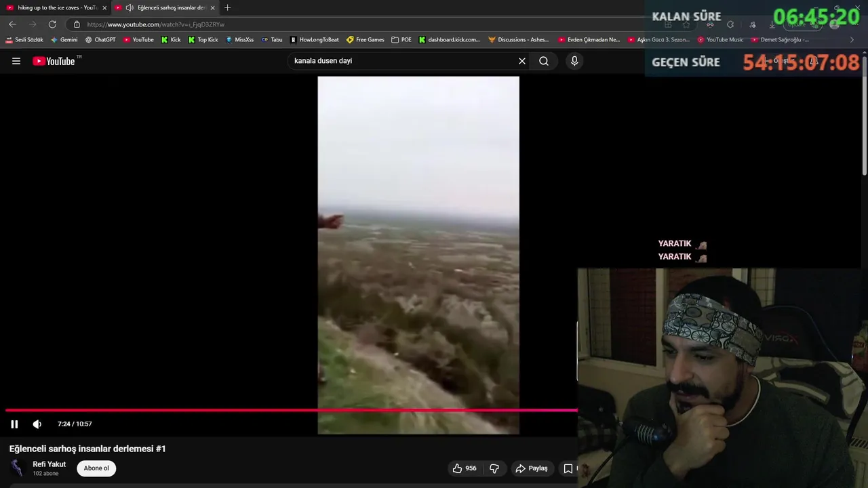
Task: Go back in browser history
Action: pyautogui.click(x=12, y=24)
